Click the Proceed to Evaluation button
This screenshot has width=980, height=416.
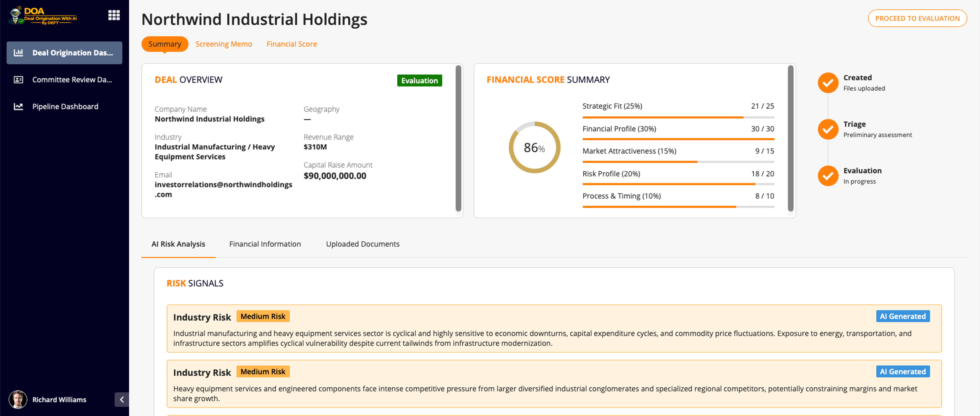[917, 18]
